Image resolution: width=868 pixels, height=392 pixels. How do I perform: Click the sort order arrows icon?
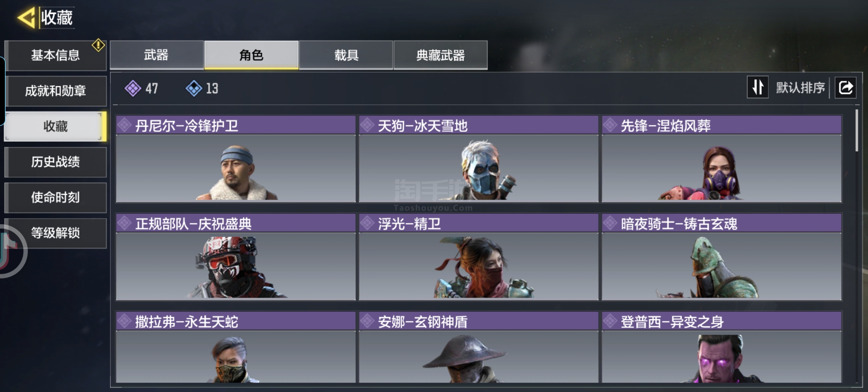pyautogui.click(x=757, y=87)
